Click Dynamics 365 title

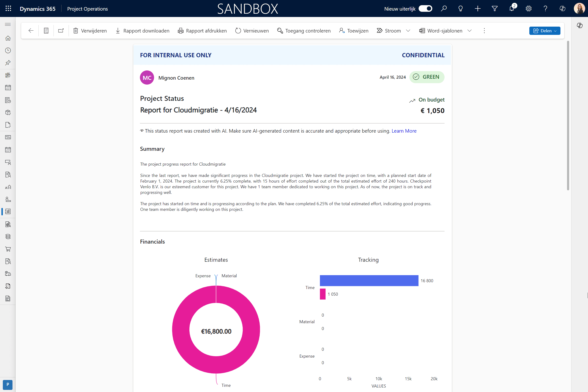[x=37, y=9]
